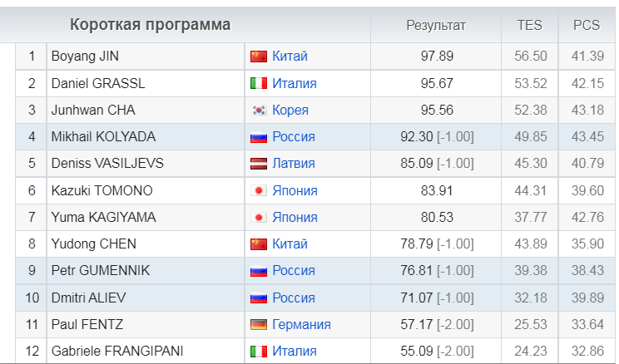Click the Latvia flag icon beside Deniss VASILJEVS
This screenshot has width=619, height=364.
click(259, 163)
